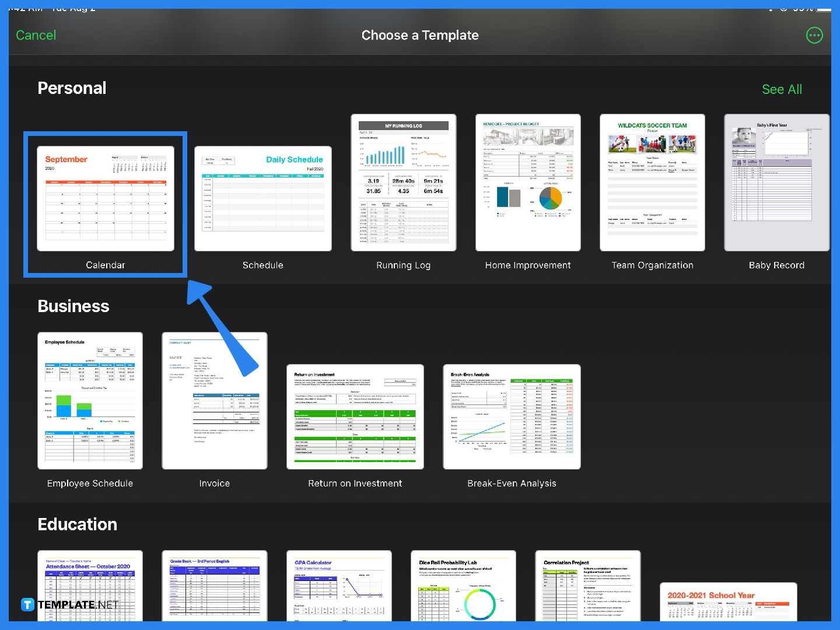
Task: Open the Attendance Sheet education template
Action: click(90, 589)
